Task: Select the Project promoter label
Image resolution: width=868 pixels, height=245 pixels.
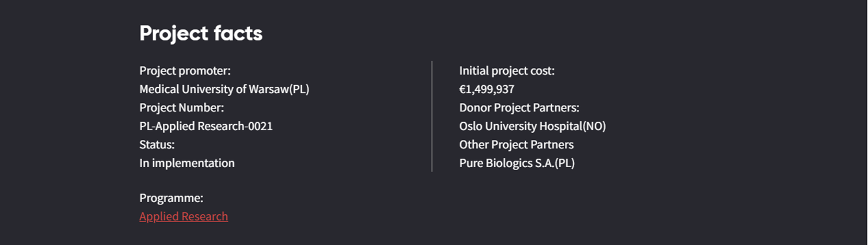Action: pos(185,71)
